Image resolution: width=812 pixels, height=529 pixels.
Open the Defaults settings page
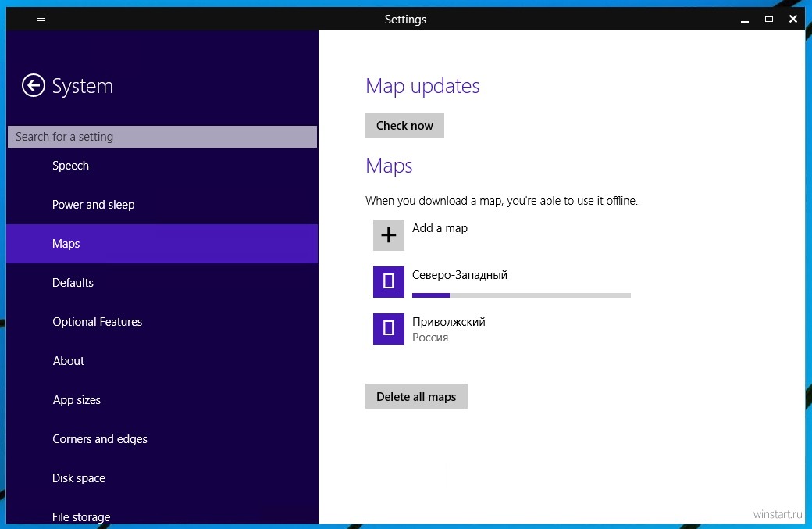coord(162,283)
